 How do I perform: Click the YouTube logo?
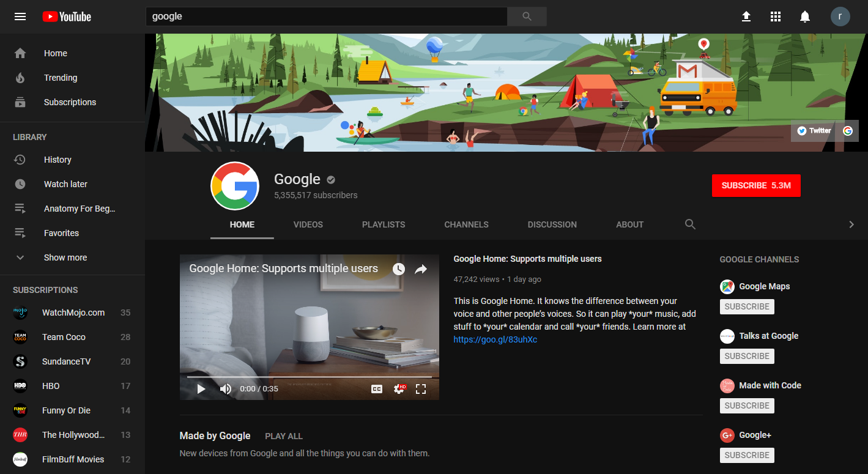(67, 17)
